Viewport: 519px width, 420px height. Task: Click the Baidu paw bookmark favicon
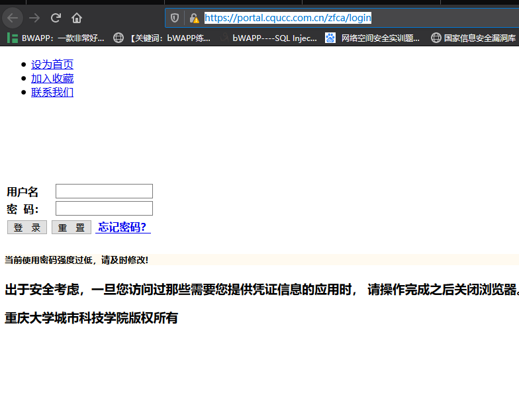click(x=330, y=38)
